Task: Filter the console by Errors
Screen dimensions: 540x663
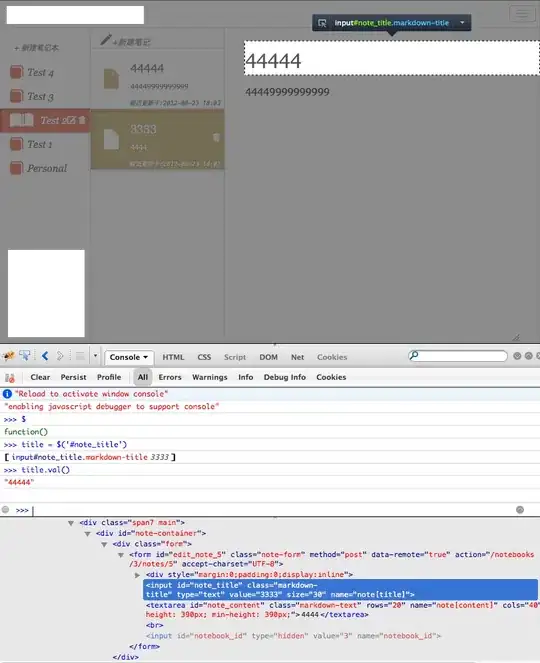Action: 170,377
